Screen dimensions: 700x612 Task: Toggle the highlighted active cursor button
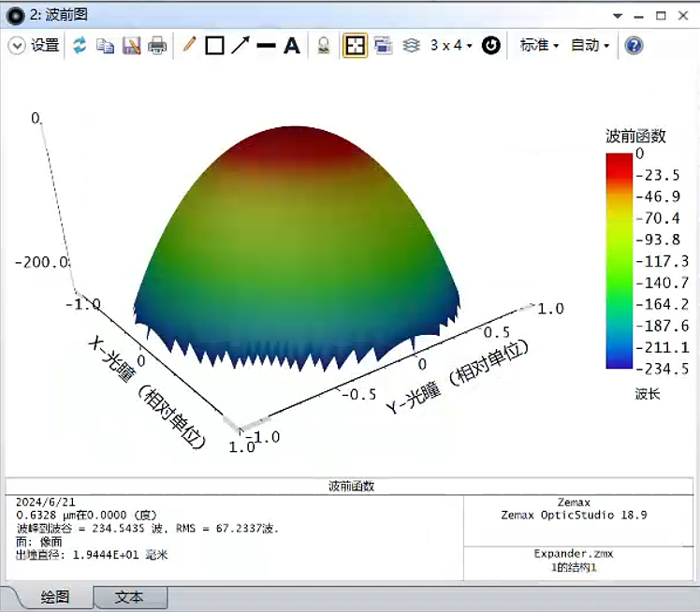(x=355, y=45)
